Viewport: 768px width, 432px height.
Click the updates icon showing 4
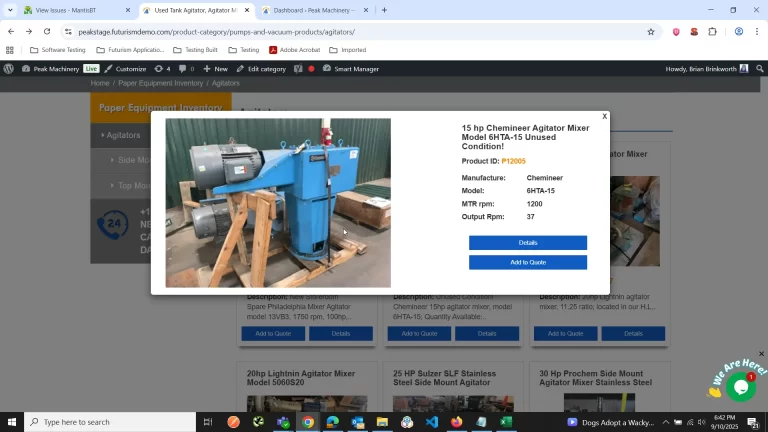pos(162,69)
